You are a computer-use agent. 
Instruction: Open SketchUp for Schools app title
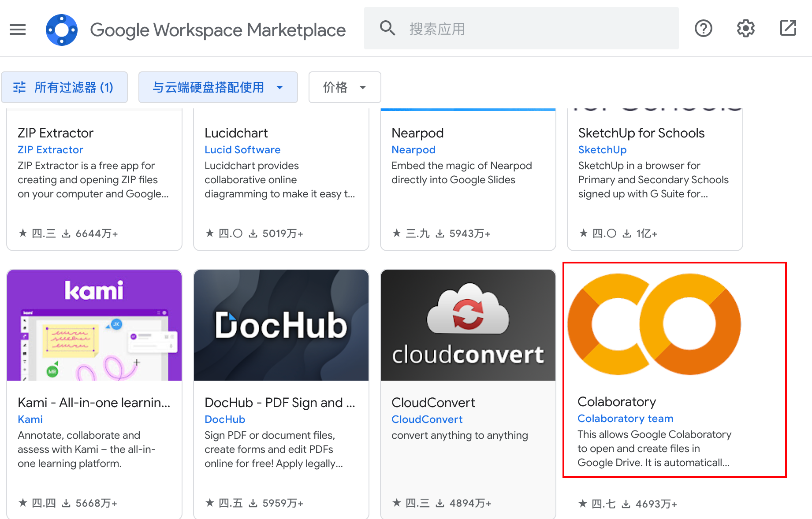(641, 133)
